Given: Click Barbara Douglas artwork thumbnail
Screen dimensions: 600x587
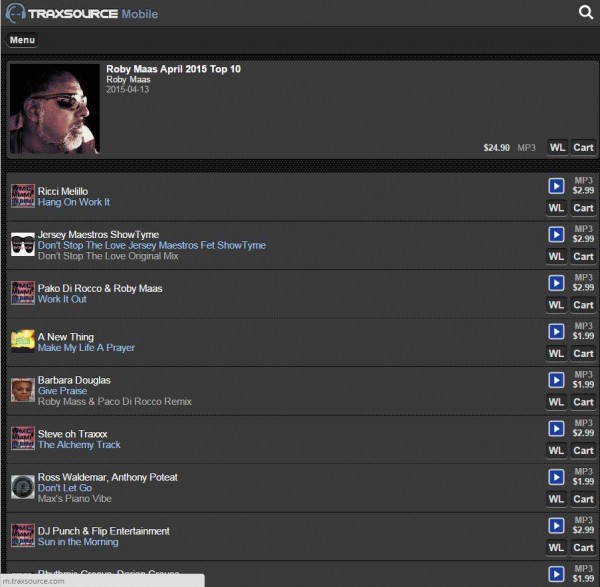Looking at the screenshot, I should 23,390.
